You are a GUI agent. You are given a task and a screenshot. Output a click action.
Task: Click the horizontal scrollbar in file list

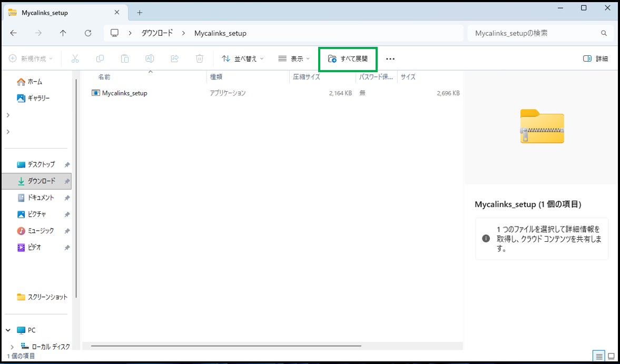click(225, 346)
